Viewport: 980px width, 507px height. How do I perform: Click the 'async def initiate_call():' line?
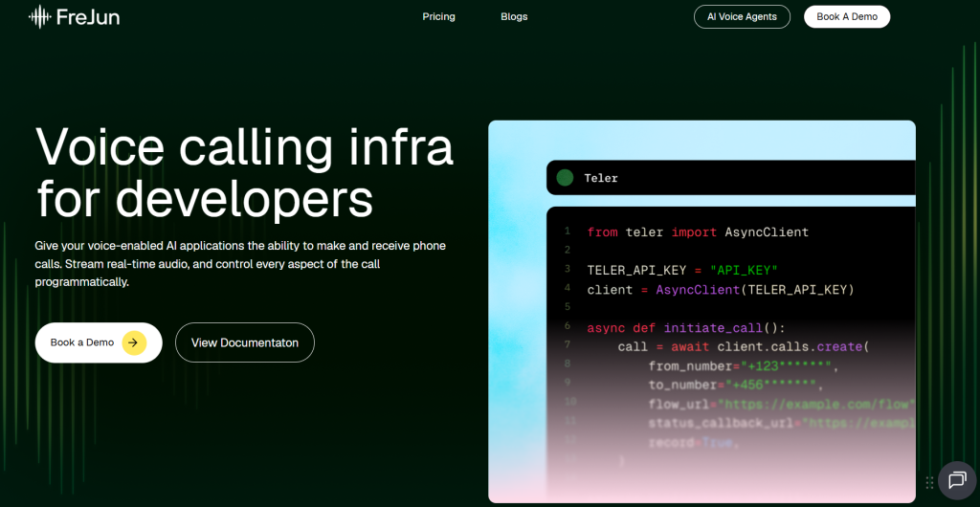(x=685, y=328)
